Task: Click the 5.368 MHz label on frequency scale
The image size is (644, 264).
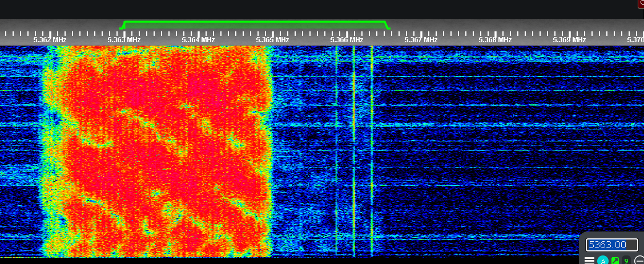Action: click(x=496, y=40)
